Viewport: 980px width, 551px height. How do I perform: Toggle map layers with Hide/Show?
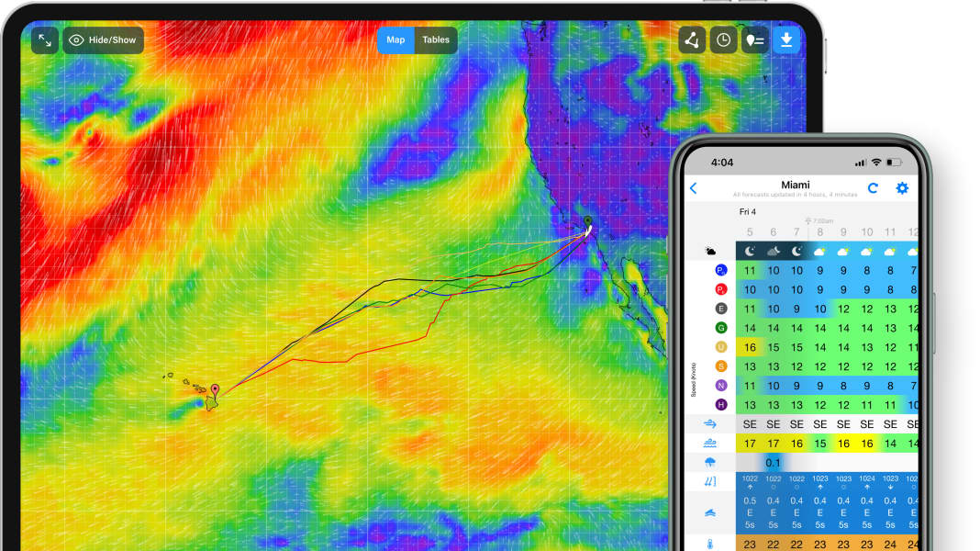click(104, 39)
